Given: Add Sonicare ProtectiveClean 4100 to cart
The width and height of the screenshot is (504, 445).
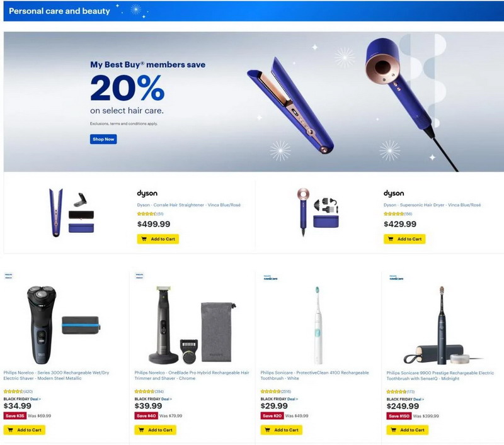Looking at the screenshot, I should tap(281, 430).
